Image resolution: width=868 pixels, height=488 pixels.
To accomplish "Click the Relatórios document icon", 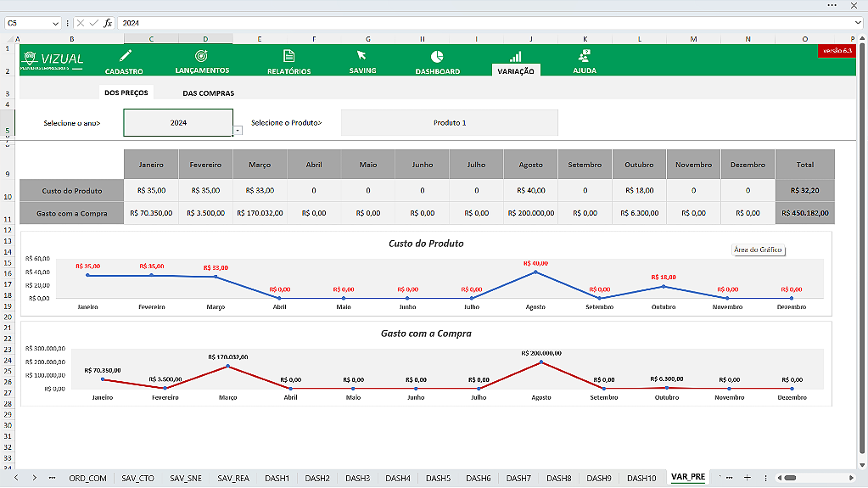I will tap(288, 56).
